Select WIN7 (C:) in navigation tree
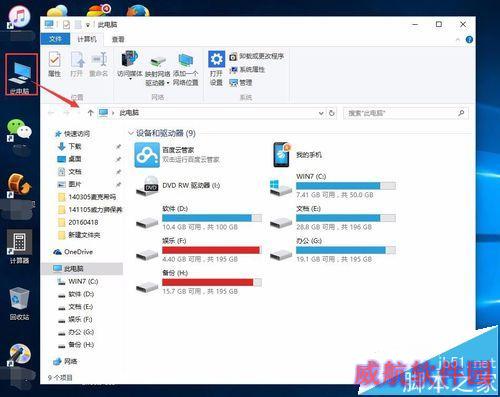Image resolution: width=500 pixels, height=397 pixels. [x=79, y=282]
